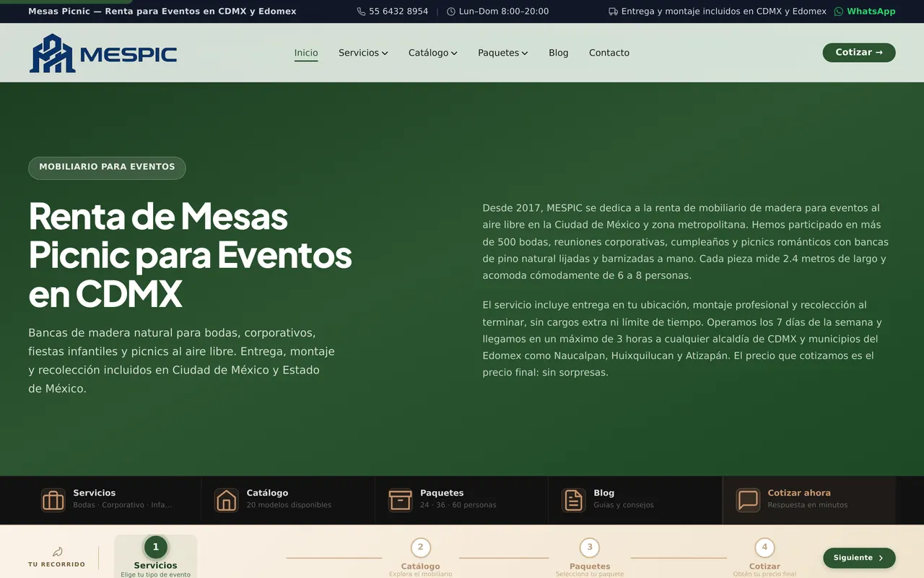Open Cotizar ahora quick link
Viewport: 924px width, 578px height.
tap(809, 499)
